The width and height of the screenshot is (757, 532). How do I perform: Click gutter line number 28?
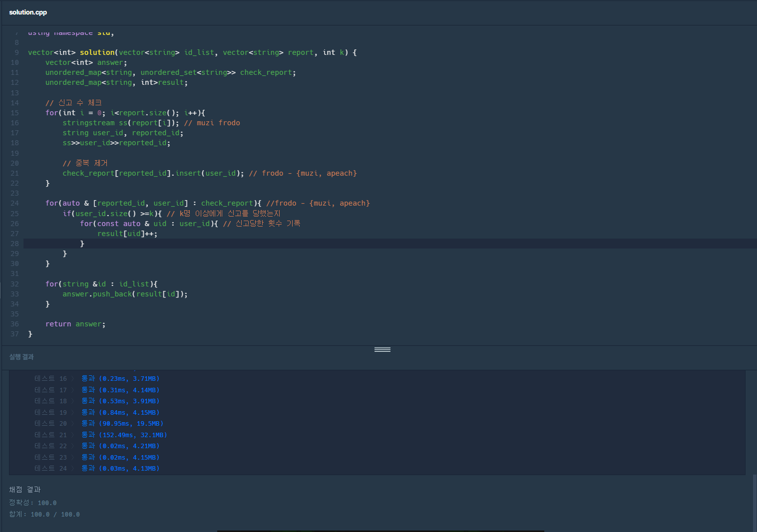[14, 244]
